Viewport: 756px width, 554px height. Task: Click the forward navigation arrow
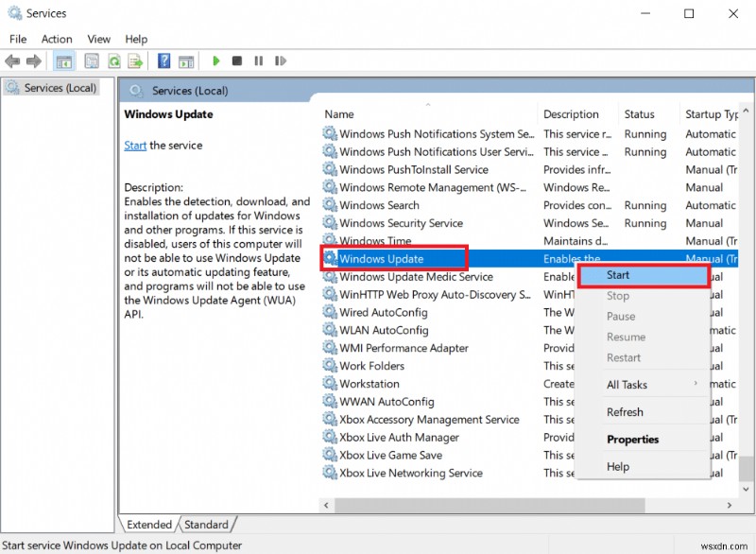[x=34, y=61]
